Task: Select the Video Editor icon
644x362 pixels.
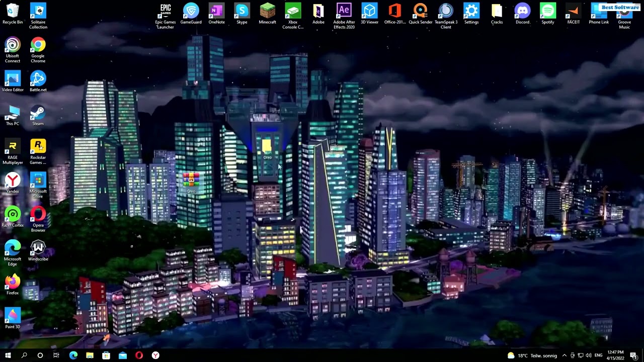Action: coord(13,81)
